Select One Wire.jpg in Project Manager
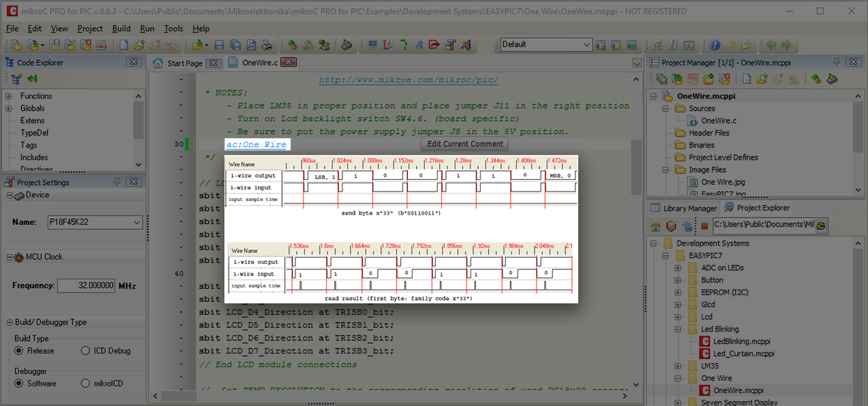Viewport: 868px width, 406px height. 723,182
